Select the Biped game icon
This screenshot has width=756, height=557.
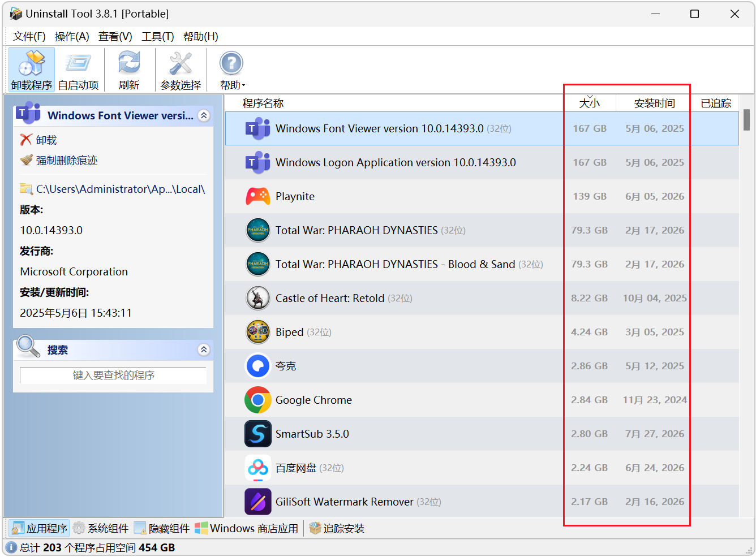[258, 332]
